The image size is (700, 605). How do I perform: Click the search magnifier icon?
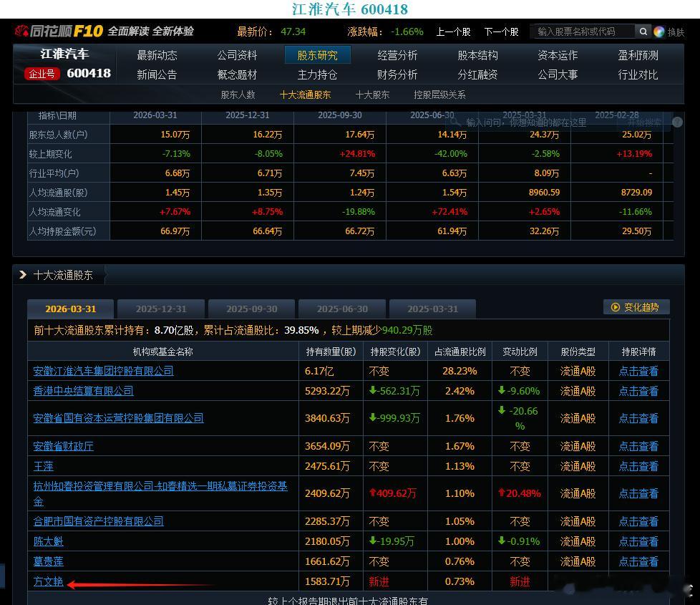[x=643, y=32]
